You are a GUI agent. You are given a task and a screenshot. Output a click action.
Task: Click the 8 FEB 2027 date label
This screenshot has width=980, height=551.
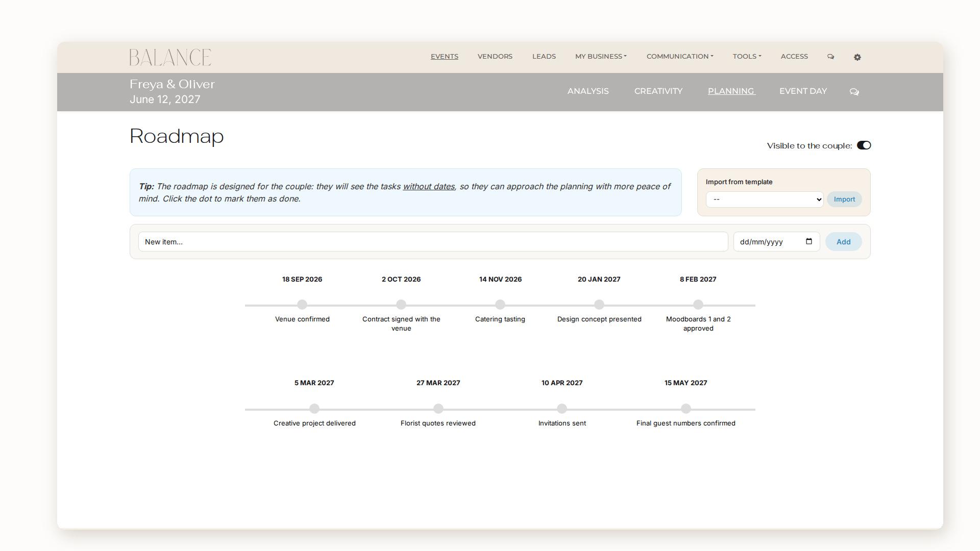coord(698,279)
